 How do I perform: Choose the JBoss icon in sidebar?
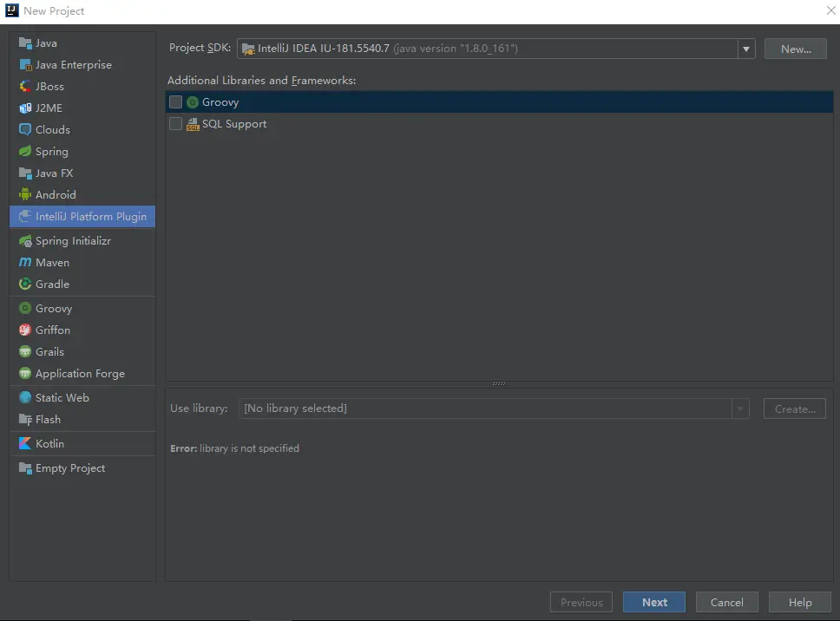coord(25,86)
